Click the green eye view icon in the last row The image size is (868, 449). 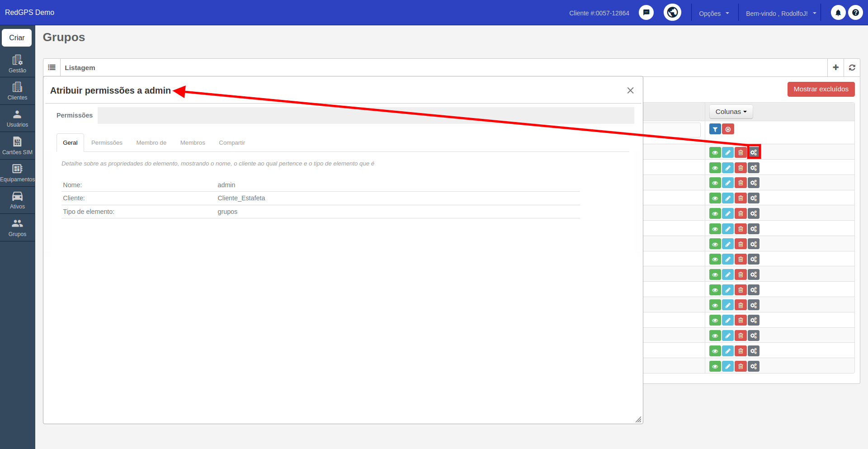coord(715,366)
